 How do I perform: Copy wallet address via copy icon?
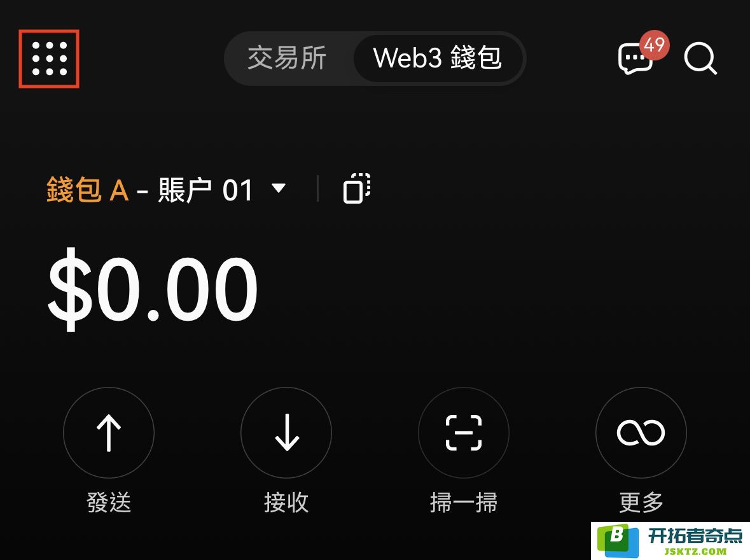[357, 188]
